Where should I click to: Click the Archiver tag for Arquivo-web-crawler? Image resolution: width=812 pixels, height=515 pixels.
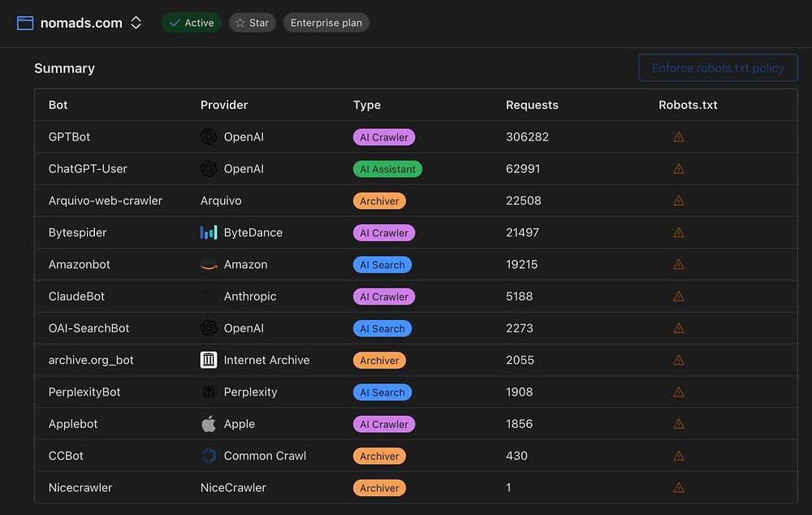point(379,201)
